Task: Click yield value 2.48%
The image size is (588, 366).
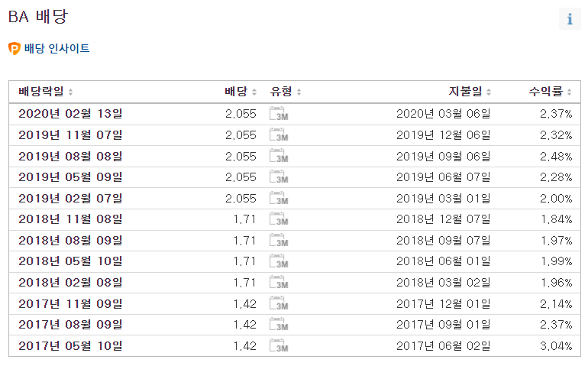Action: pyautogui.click(x=556, y=156)
